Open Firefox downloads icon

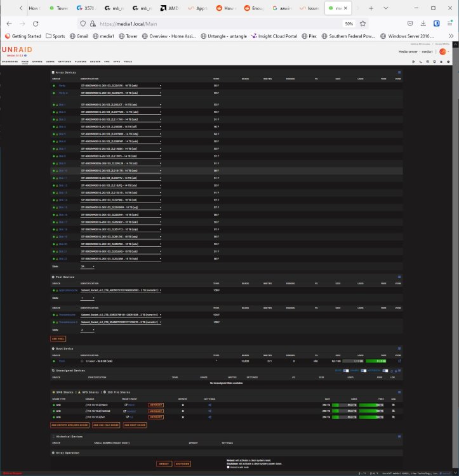(x=423, y=23)
